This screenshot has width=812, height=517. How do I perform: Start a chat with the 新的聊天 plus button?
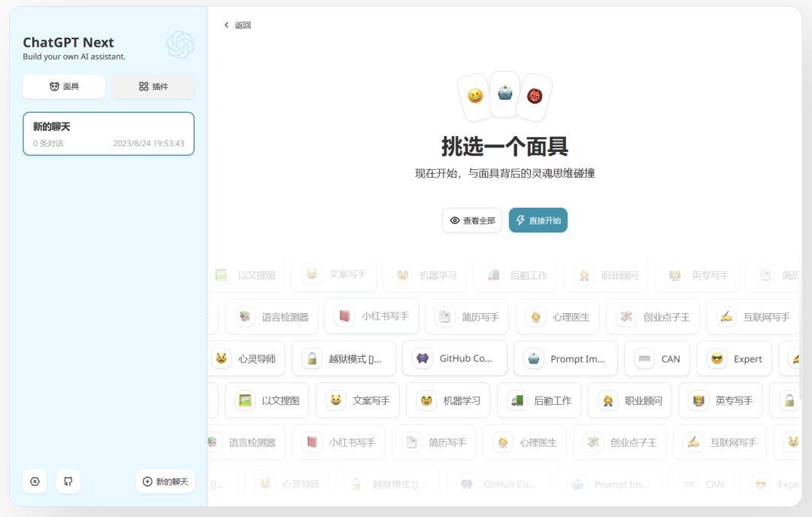pos(165,482)
